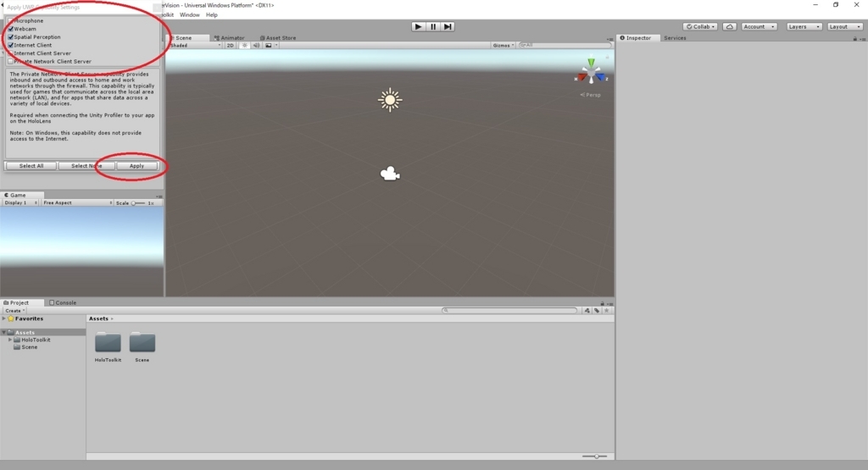The width and height of the screenshot is (868, 470).
Task: Select Scene folder in project tree
Action: pyautogui.click(x=25, y=347)
